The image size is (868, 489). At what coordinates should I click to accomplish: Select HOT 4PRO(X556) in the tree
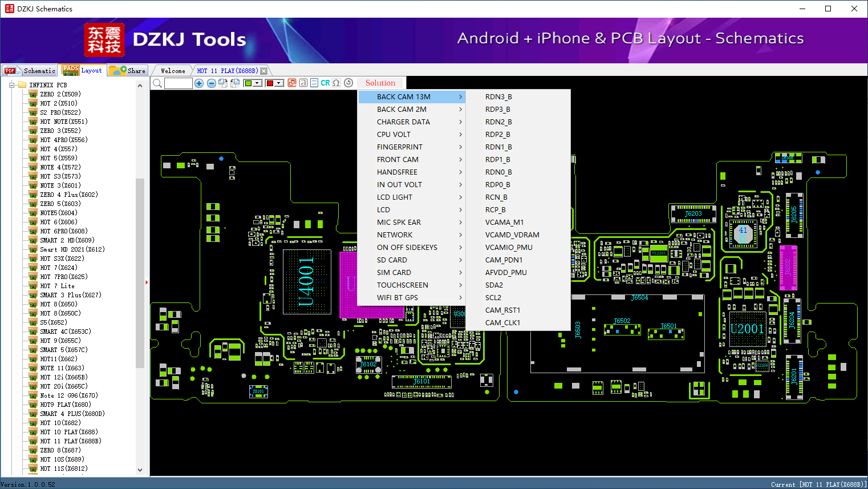pyautogui.click(x=64, y=140)
